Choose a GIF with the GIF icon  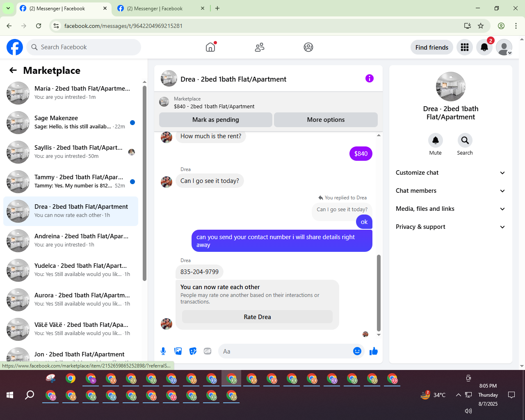208,351
